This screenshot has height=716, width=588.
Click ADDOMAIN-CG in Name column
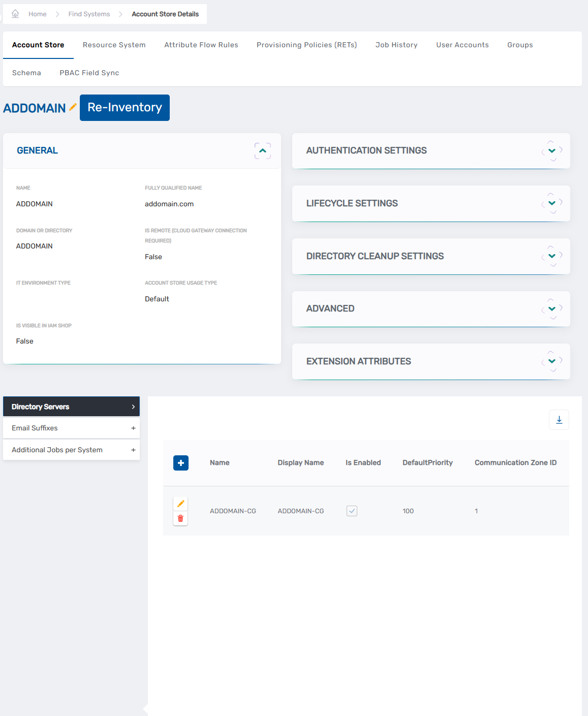tap(233, 511)
